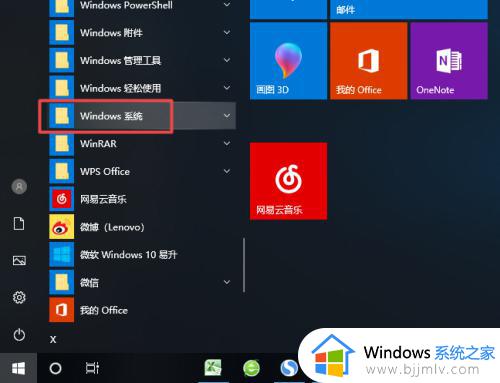This screenshot has width=500, height=383.
Task: Click the Windows PowerShell label text
Action: [x=126, y=5]
